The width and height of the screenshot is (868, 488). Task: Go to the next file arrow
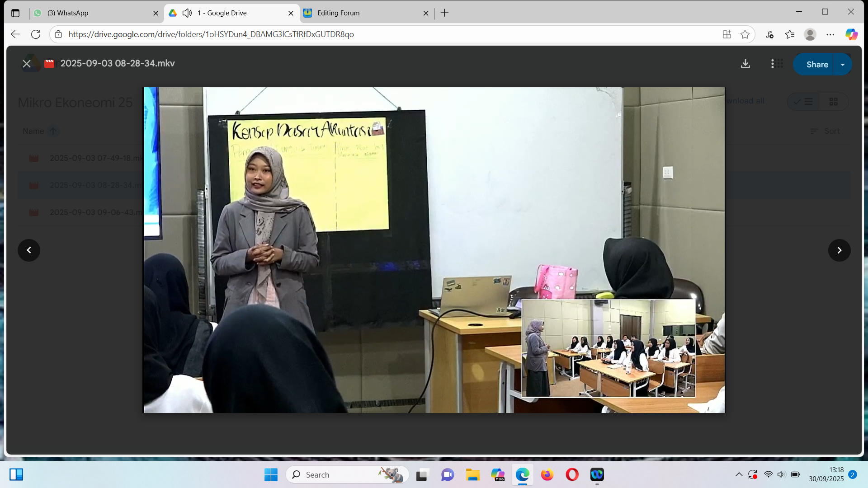pos(839,250)
